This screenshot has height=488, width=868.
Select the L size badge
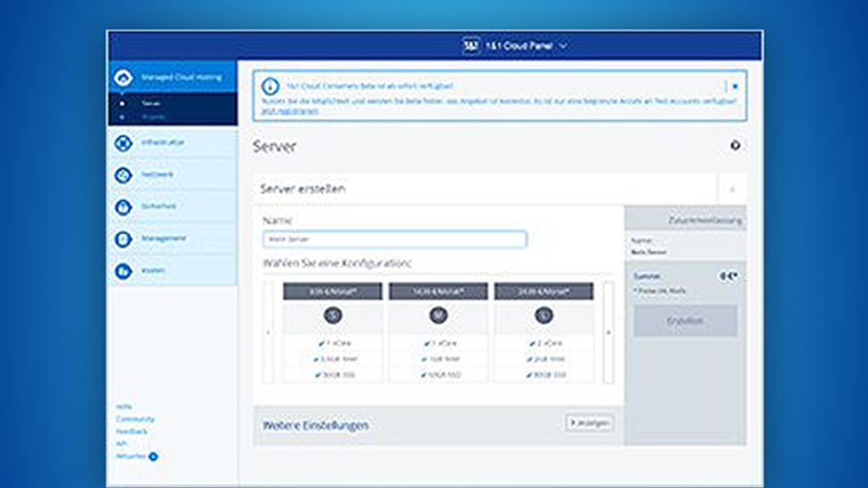[544, 315]
